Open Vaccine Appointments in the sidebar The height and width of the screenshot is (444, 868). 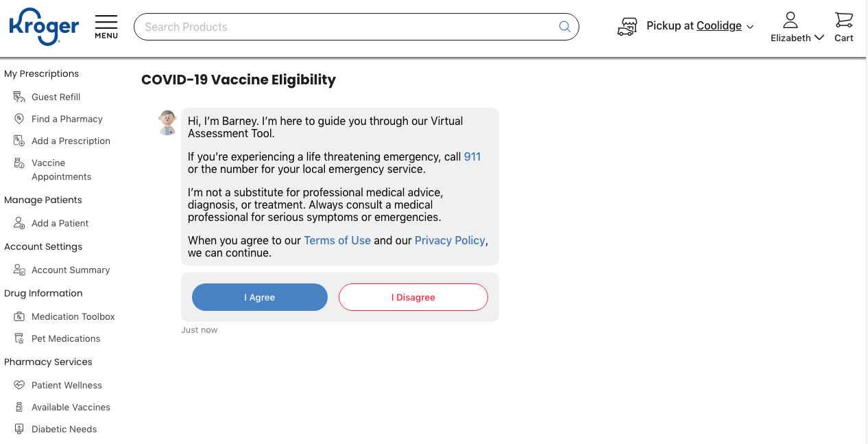click(x=61, y=170)
